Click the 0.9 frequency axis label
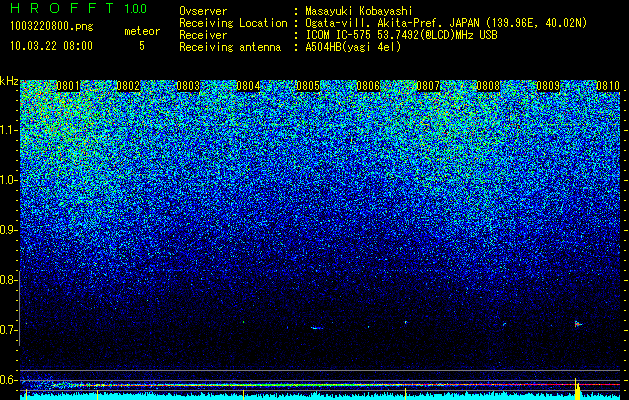 point(9,230)
